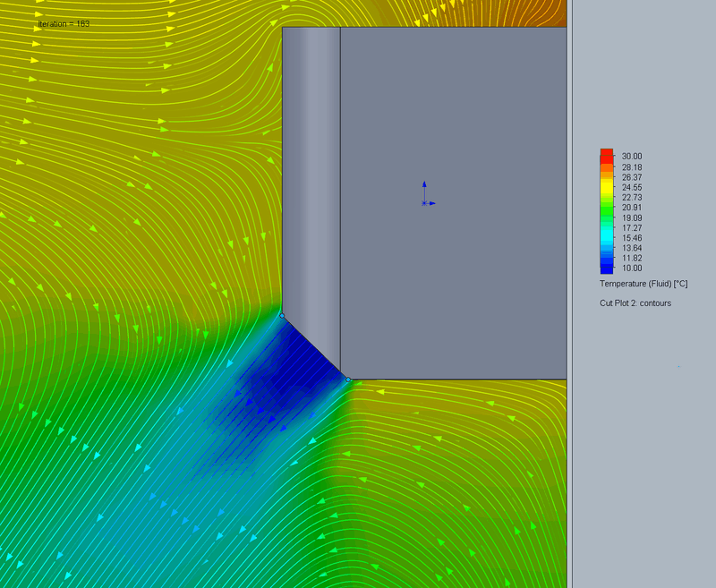This screenshot has height=588, width=716.
Task: Click the 19.09 legend value
Action: pyautogui.click(x=632, y=217)
